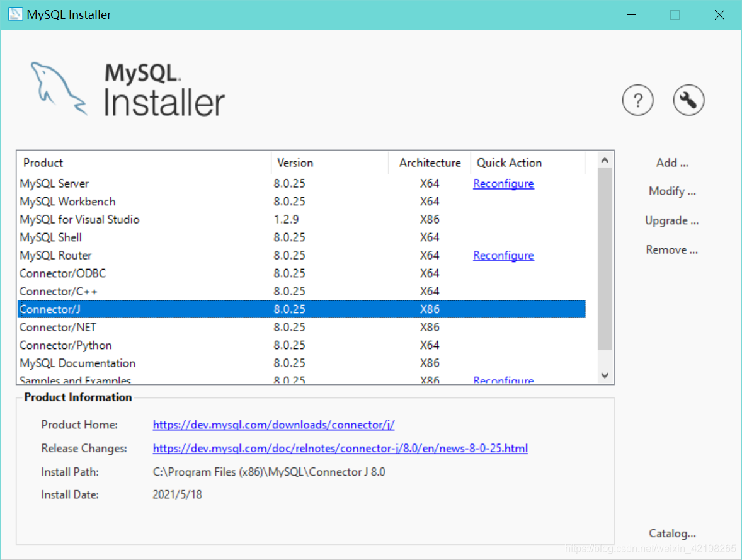Image resolution: width=742 pixels, height=560 pixels.
Task: Click the Install Date 2021/5/18 value
Action: coord(177,494)
